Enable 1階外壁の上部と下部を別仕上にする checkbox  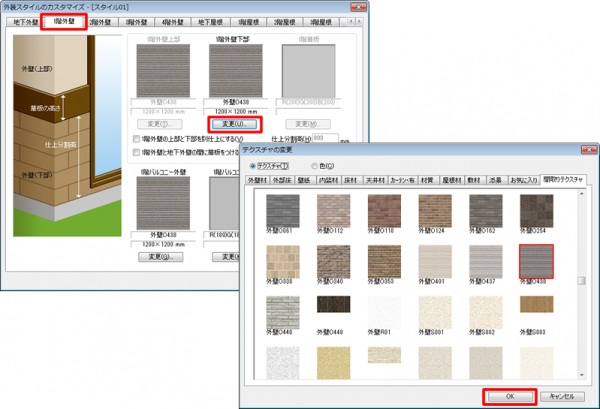click(x=137, y=139)
